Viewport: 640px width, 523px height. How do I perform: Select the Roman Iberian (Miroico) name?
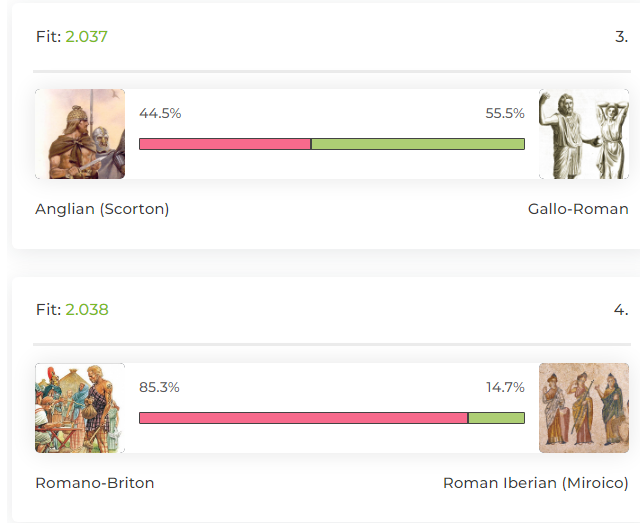[x=536, y=483]
